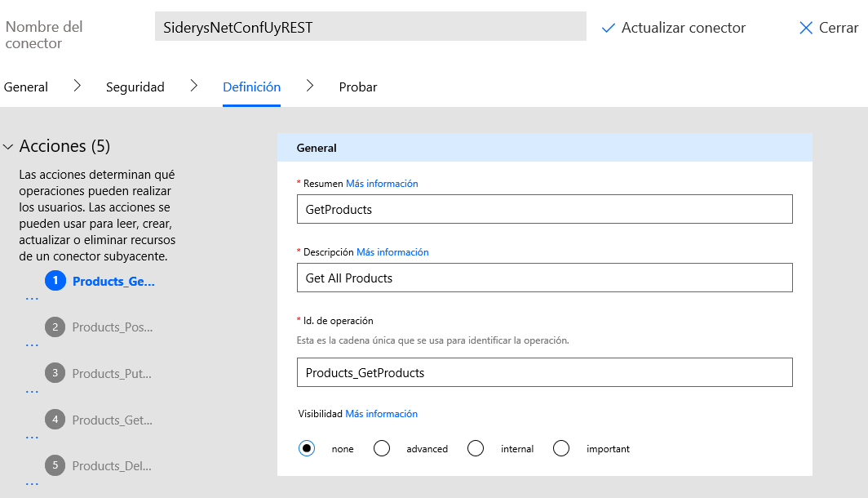Open the Seguridad tab

pyautogui.click(x=135, y=87)
